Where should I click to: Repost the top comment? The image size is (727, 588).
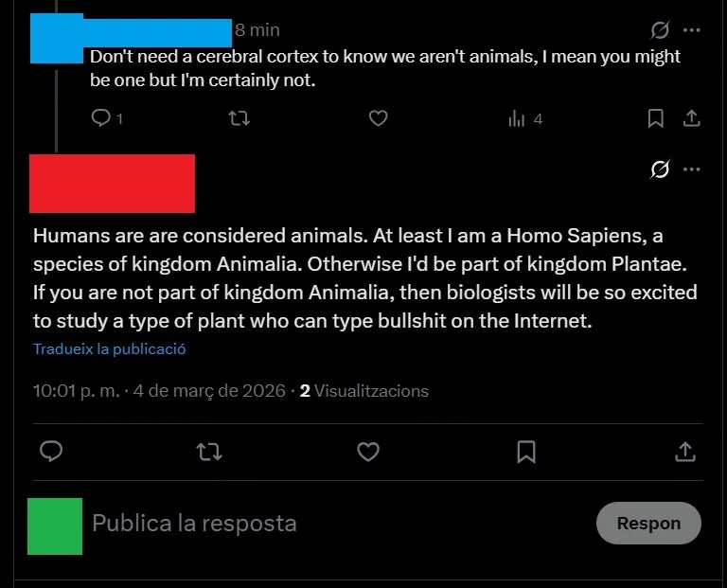[x=239, y=118]
